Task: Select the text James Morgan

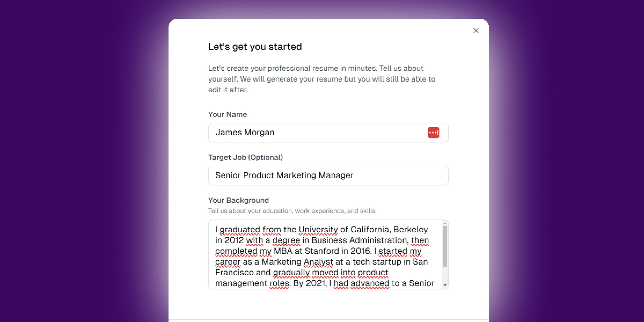Action: (244, 132)
